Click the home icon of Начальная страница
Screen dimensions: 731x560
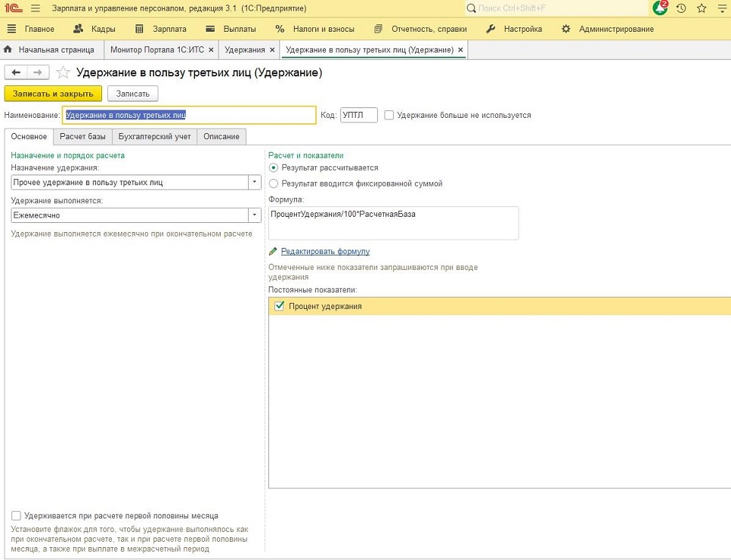[x=8, y=49]
